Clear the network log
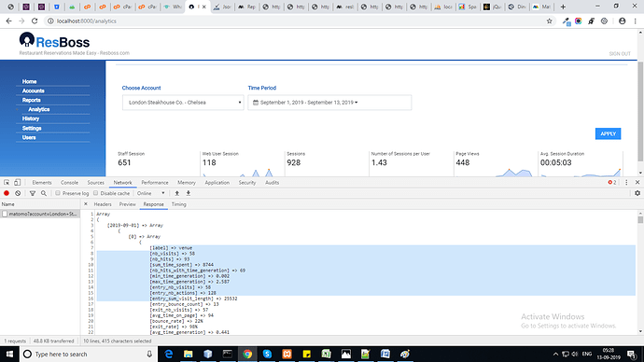This screenshot has height=362, width=644. click(x=18, y=193)
